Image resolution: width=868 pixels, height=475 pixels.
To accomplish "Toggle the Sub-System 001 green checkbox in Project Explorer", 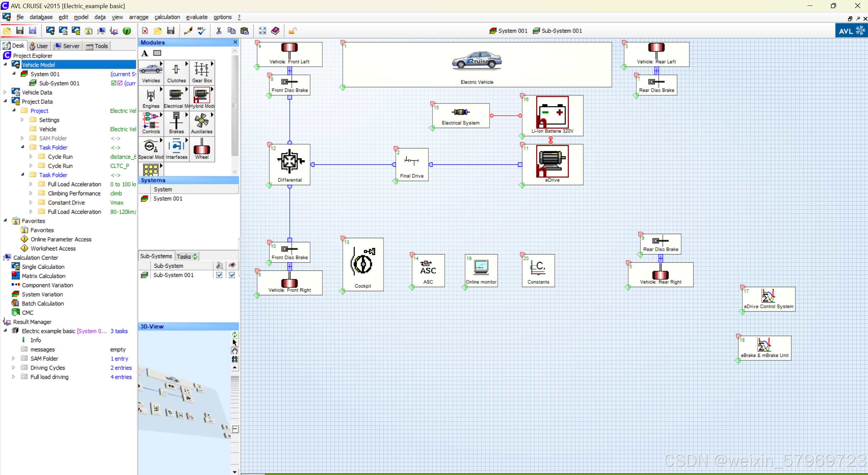I will pos(113,83).
